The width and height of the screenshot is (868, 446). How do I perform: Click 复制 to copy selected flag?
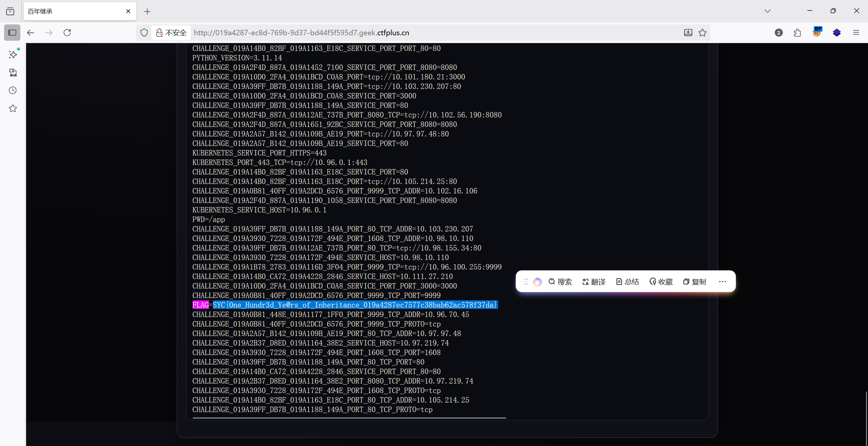tap(695, 282)
